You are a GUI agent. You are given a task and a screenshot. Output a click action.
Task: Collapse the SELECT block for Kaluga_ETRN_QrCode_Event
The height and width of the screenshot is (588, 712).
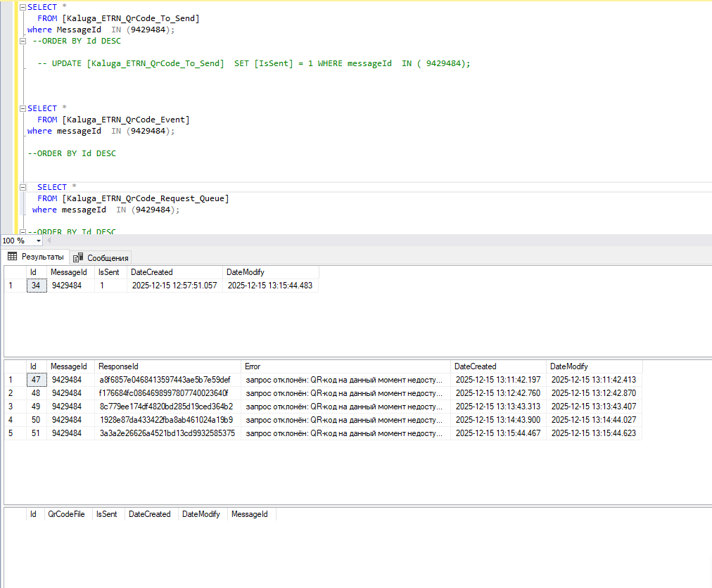tap(23, 108)
